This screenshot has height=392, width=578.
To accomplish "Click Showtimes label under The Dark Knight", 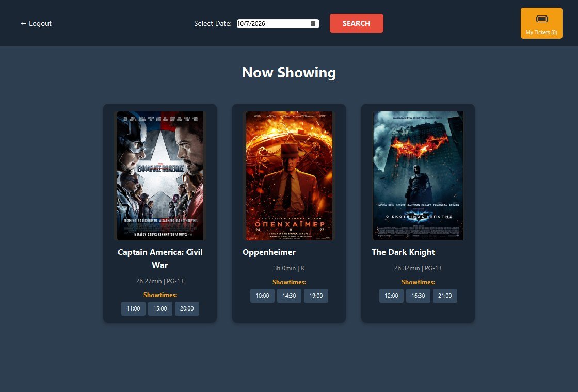I will [418, 282].
